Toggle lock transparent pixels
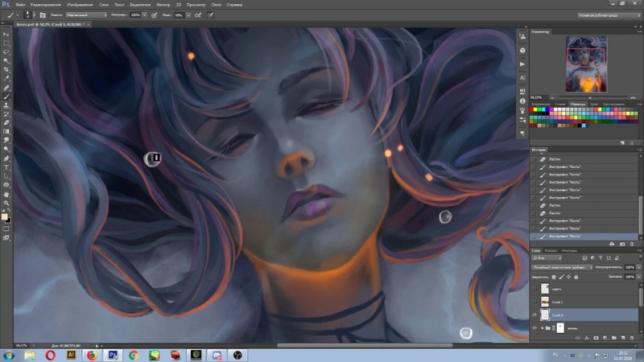Viewport: 644px width, 362px height. point(554,277)
